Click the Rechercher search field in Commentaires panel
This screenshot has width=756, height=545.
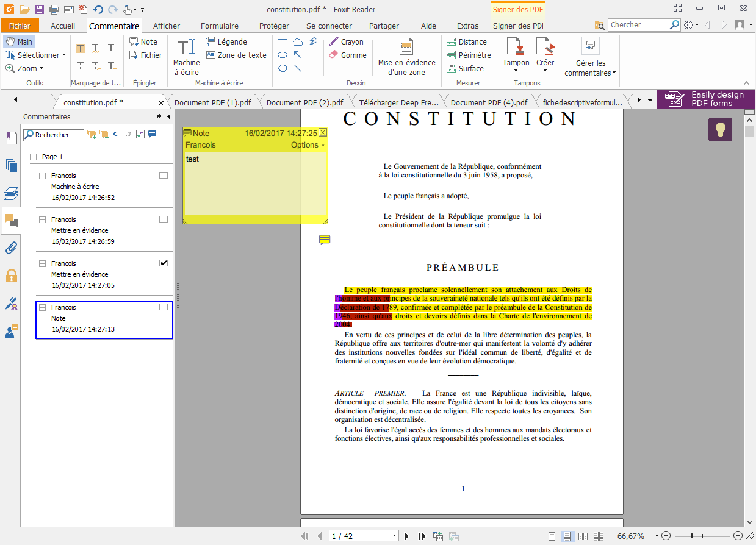pyautogui.click(x=53, y=135)
